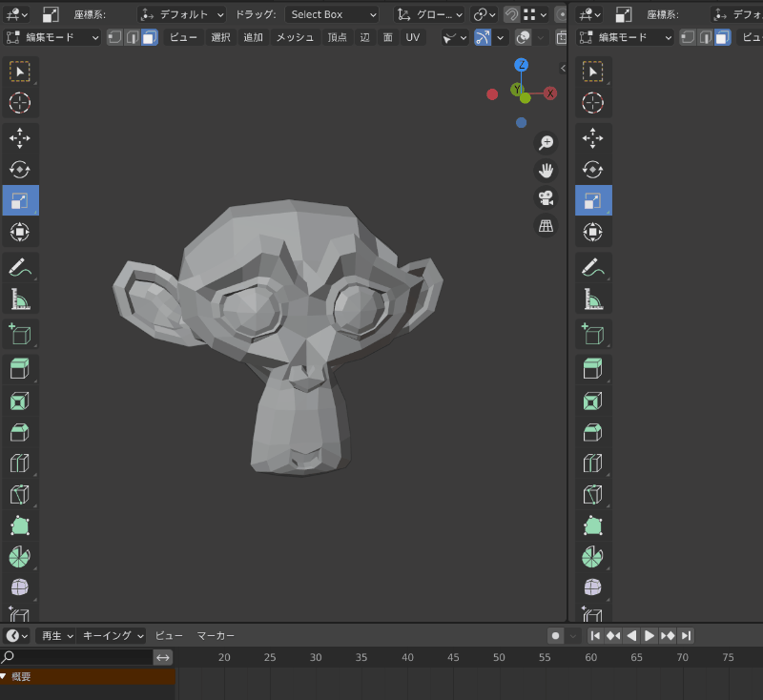The height and width of the screenshot is (700, 763).
Task: Open the Select Box drag dropdown
Action: [x=332, y=14]
